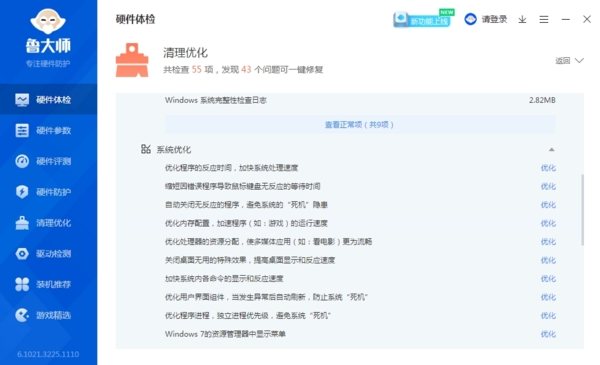Open the download arrow icon in title bar
This screenshot has height=365, width=600.
[x=522, y=19]
